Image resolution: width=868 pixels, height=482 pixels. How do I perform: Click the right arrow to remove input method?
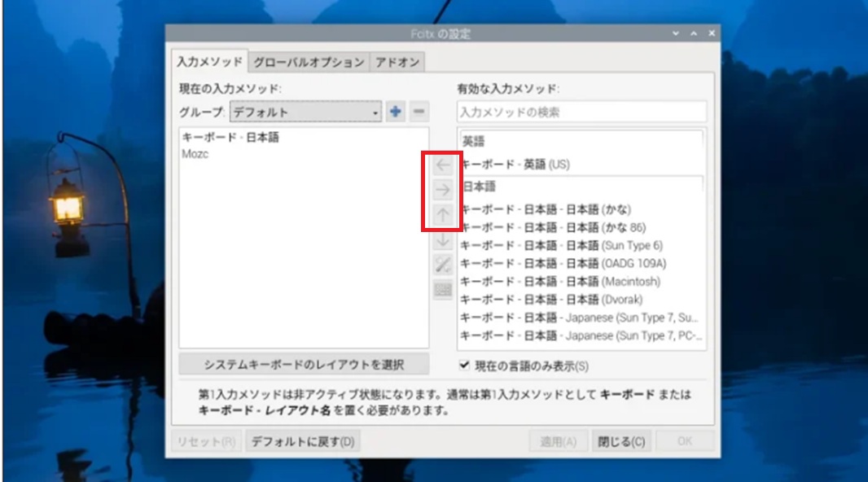443,191
